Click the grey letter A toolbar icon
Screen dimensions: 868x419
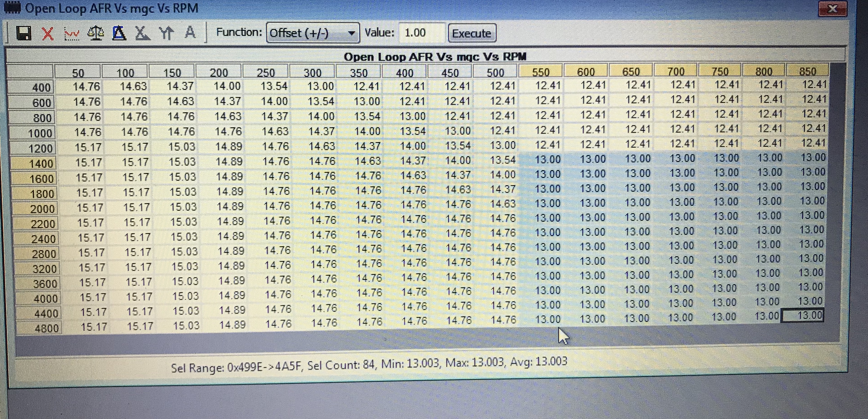click(190, 33)
